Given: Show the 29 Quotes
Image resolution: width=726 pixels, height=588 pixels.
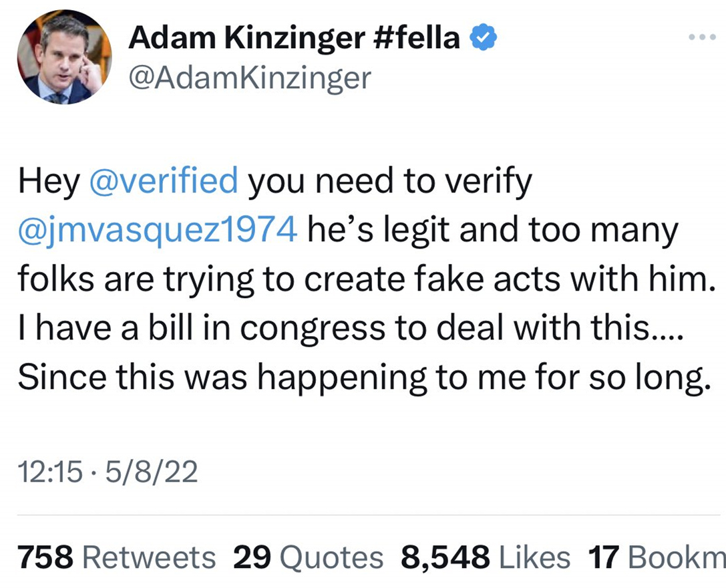Looking at the screenshot, I should coord(309,557).
